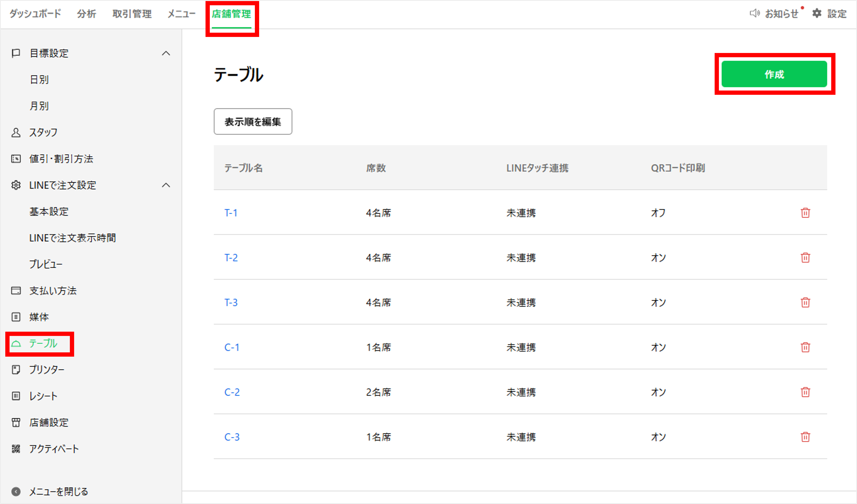Open お知らせ notifications
This screenshot has width=857, height=504.
tap(781, 14)
